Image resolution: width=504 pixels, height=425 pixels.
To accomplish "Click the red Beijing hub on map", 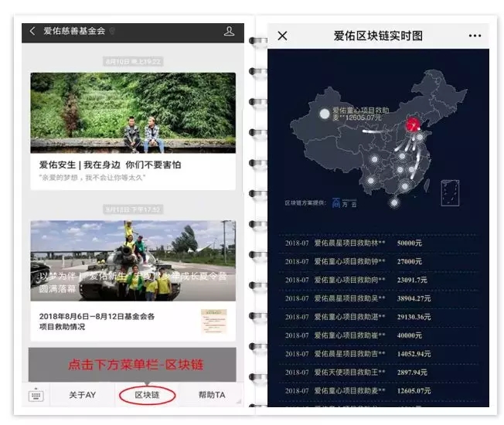I will tap(413, 125).
